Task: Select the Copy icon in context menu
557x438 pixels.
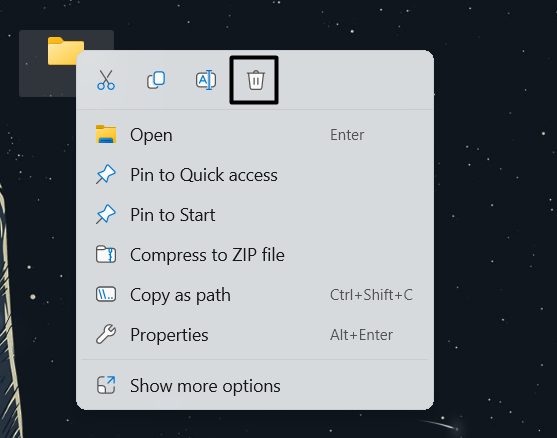Action: [156, 80]
